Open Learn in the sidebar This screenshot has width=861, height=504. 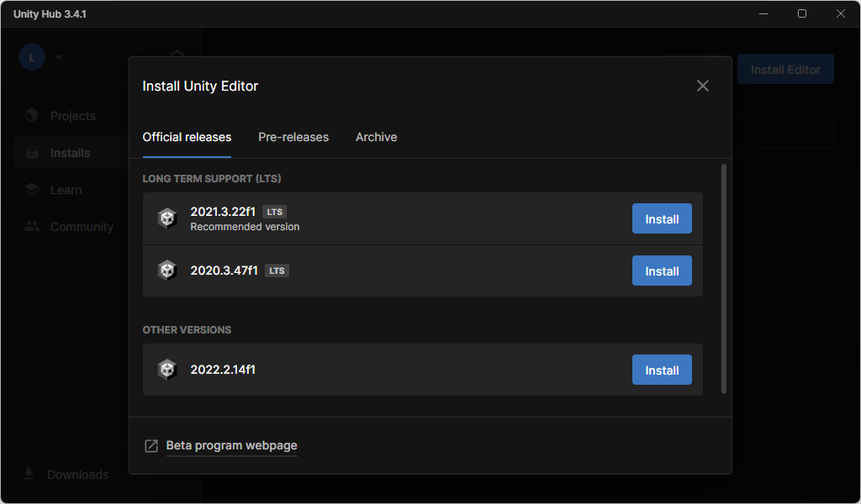(x=66, y=190)
